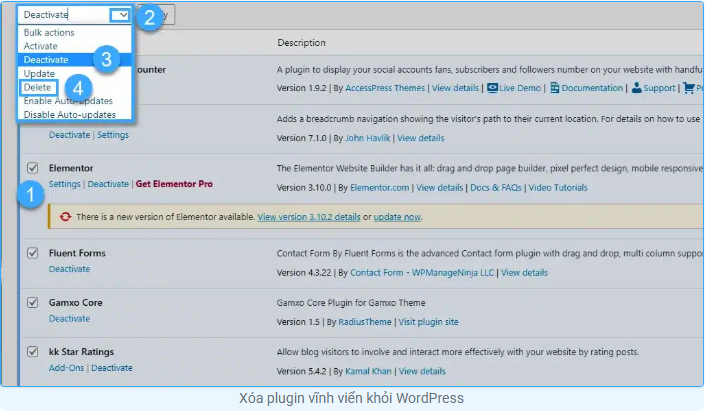This screenshot has width=705, height=413.
Task: Open Elementor Video Tutorials link
Action: (x=558, y=188)
